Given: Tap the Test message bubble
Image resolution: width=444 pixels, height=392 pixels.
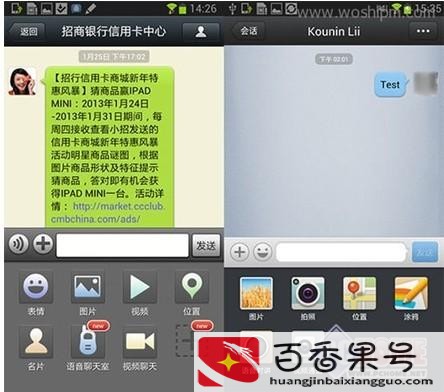Looking at the screenshot, I should pos(390,85).
